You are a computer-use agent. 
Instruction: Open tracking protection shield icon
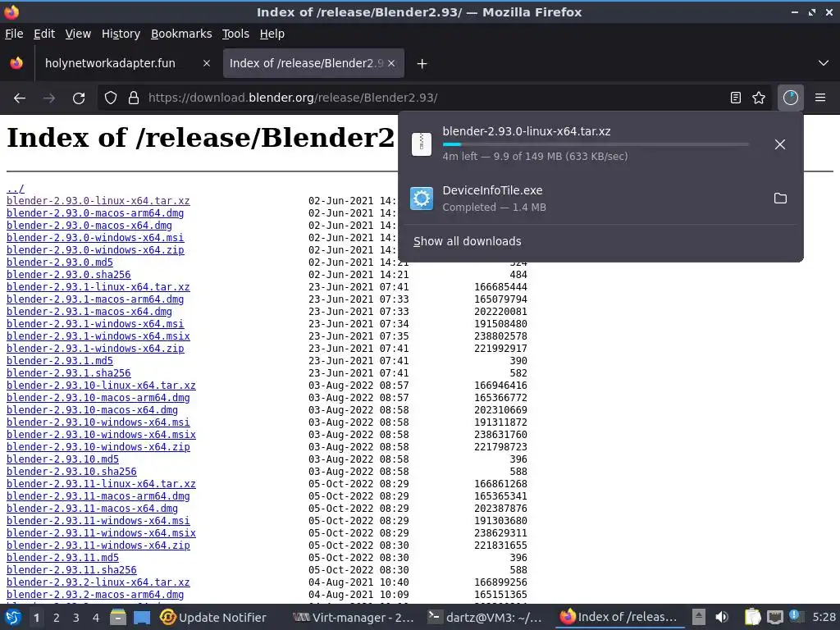pos(111,98)
